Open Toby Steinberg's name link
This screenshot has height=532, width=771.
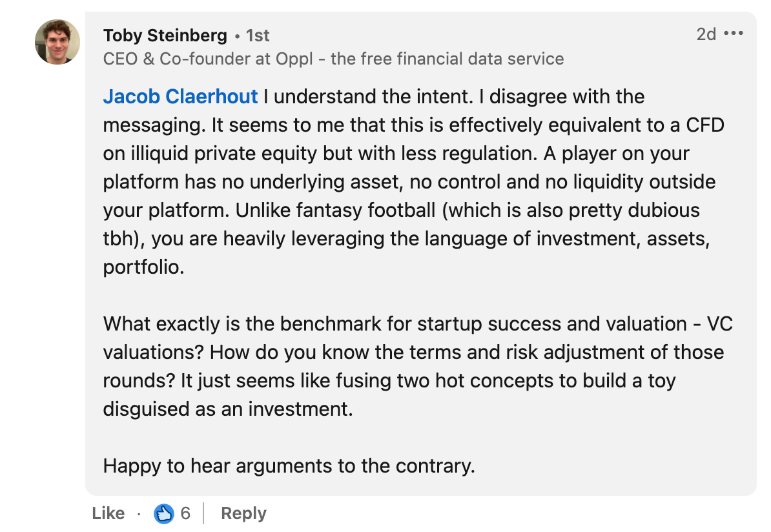165,36
